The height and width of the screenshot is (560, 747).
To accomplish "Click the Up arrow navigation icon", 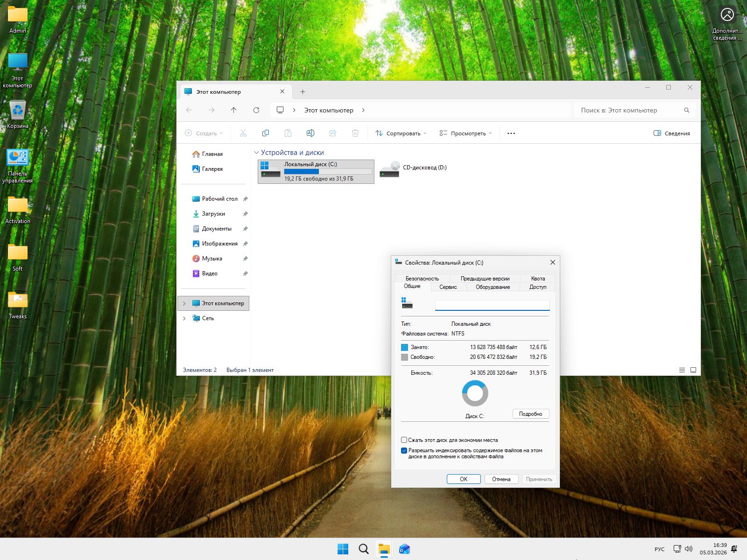I will [233, 110].
